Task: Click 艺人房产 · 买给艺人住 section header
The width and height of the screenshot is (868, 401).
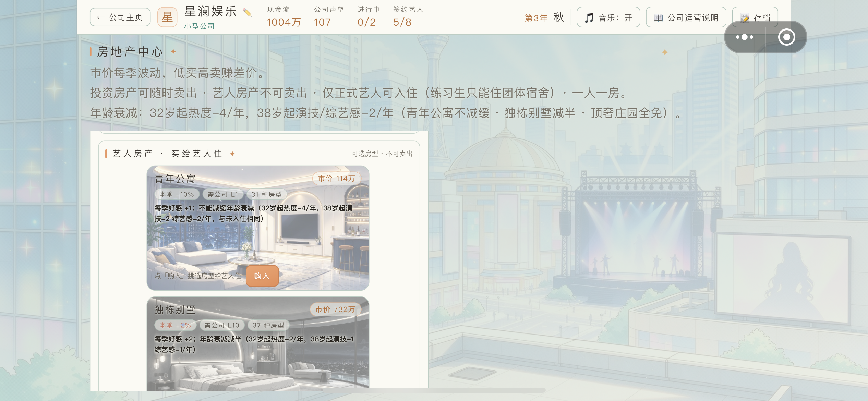Action: (x=168, y=154)
